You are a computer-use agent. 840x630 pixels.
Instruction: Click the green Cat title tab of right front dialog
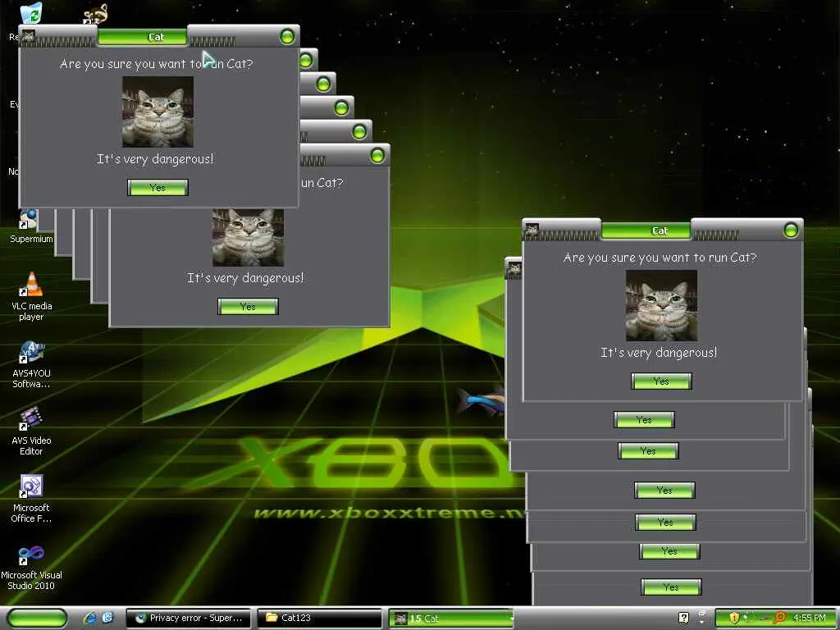coord(646,231)
